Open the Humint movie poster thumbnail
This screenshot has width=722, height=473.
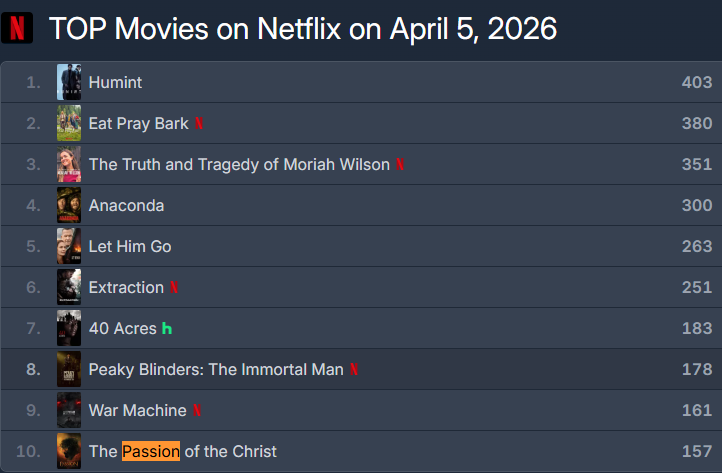pyautogui.click(x=69, y=82)
